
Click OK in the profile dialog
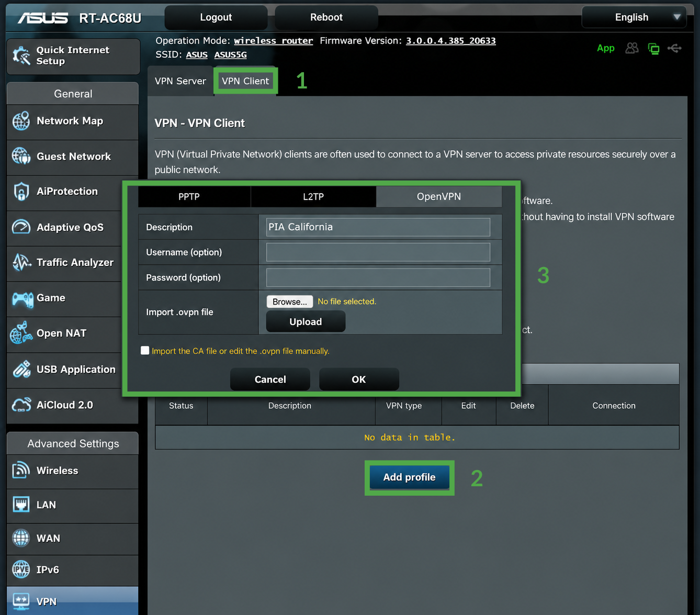tap(359, 379)
